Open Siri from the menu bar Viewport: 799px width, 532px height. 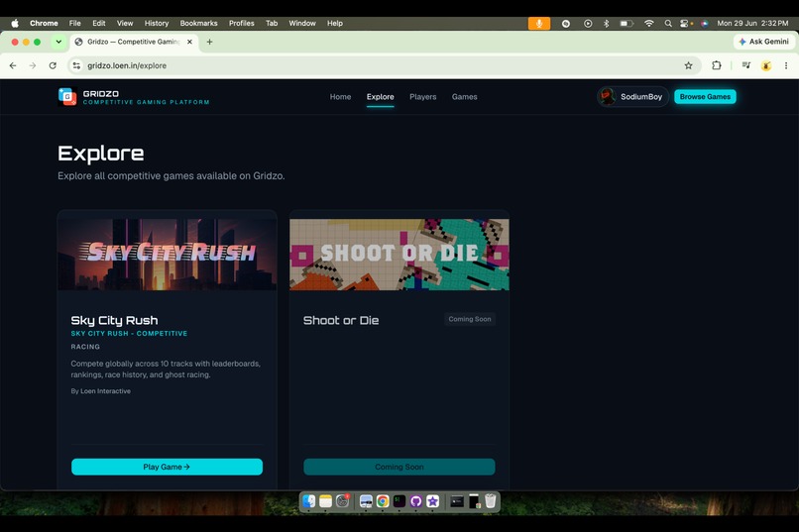(x=704, y=24)
